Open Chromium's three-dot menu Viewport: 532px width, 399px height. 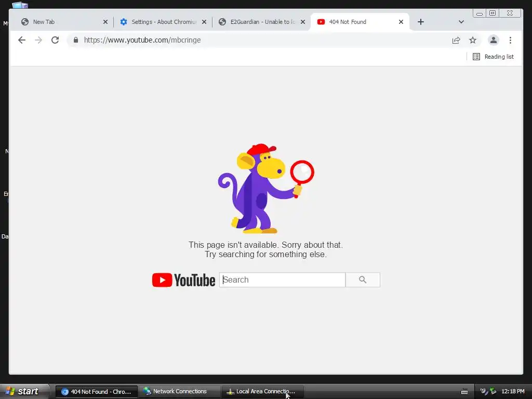510,40
